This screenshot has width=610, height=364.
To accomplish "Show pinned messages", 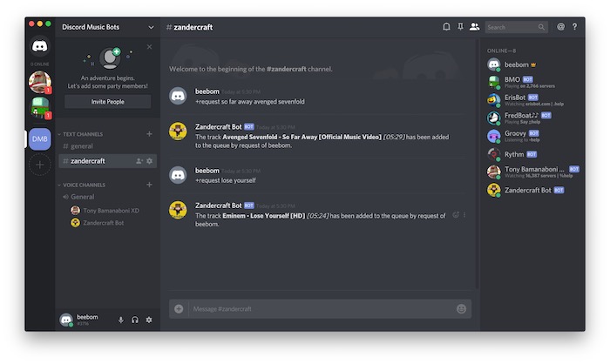I will 460,27.
